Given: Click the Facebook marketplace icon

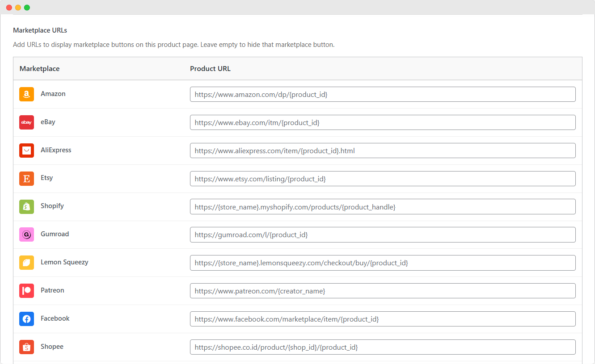Looking at the screenshot, I should 27,319.
